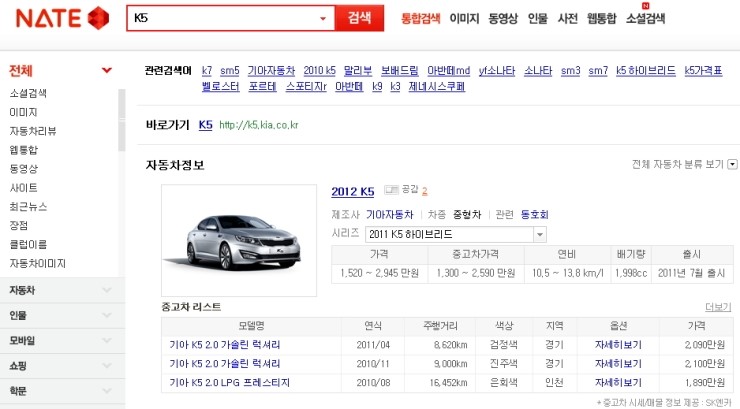740x409 pixels.
Task: Click 더보기 for the used car list
Action: (718, 307)
